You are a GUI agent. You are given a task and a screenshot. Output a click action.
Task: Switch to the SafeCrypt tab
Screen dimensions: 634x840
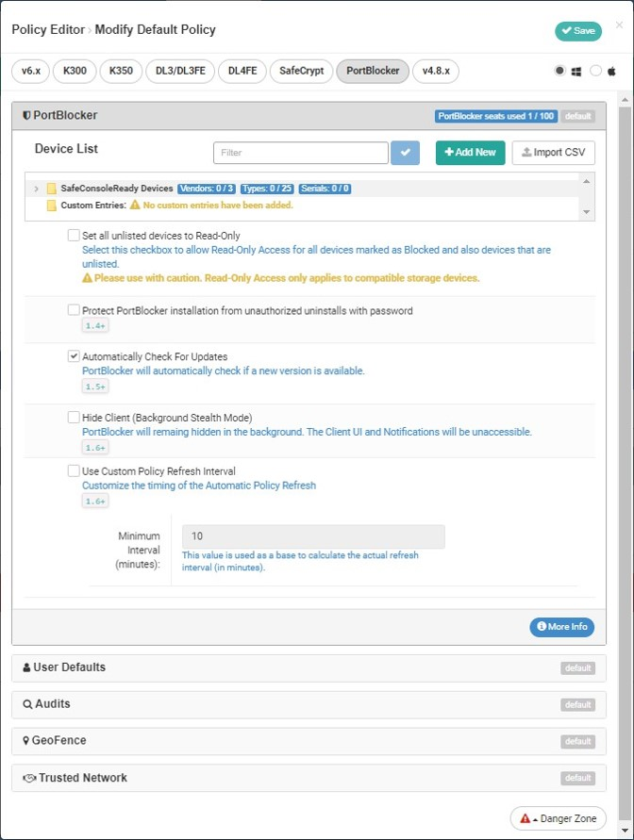pyautogui.click(x=300, y=71)
